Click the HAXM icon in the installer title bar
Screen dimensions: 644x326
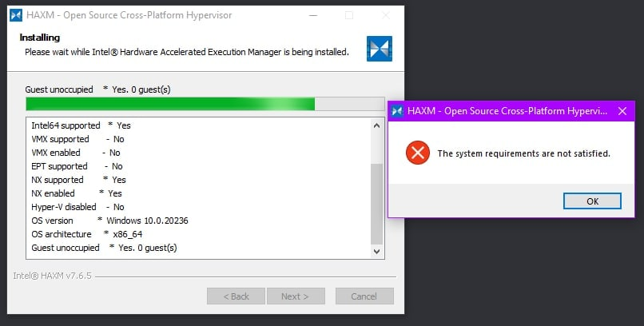[x=16, y=15]
